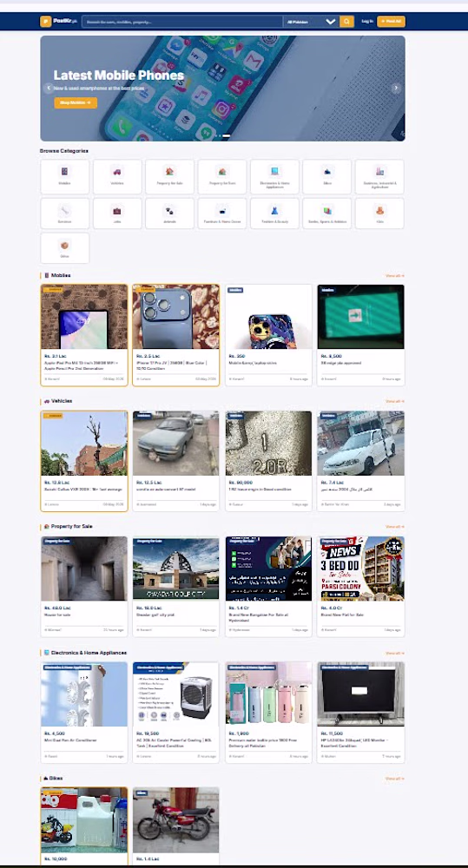Go to next banner slide arrow
Screen dimensions: 468x868
[396, 88]
